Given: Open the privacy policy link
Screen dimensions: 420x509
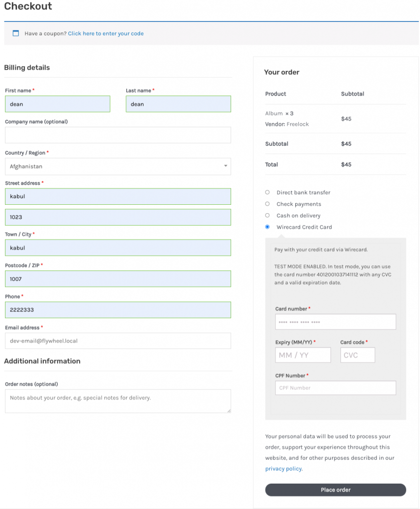Looking at the screenshot, I should pos(283,468).
